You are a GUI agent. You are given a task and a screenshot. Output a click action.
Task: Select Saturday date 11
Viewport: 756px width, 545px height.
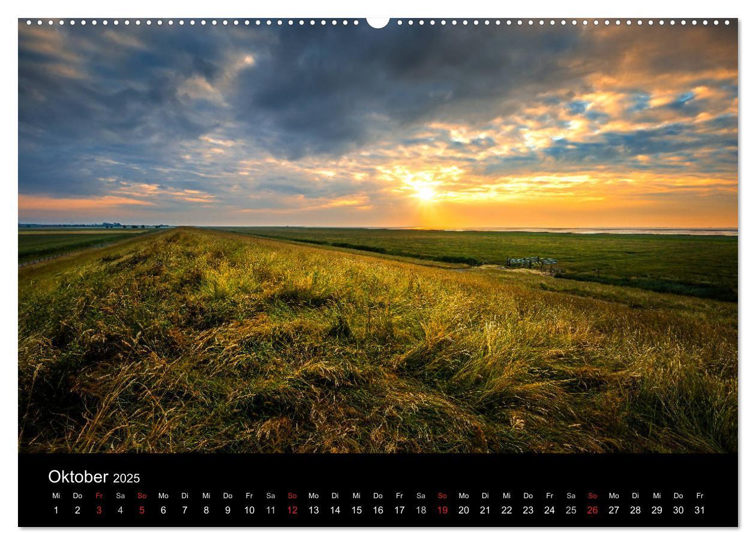click(x=271, y=510)
